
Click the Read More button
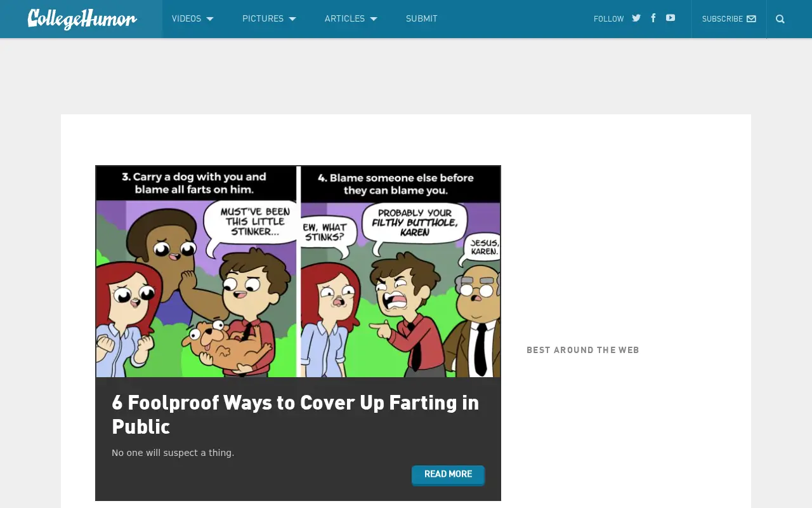point(448,474)
